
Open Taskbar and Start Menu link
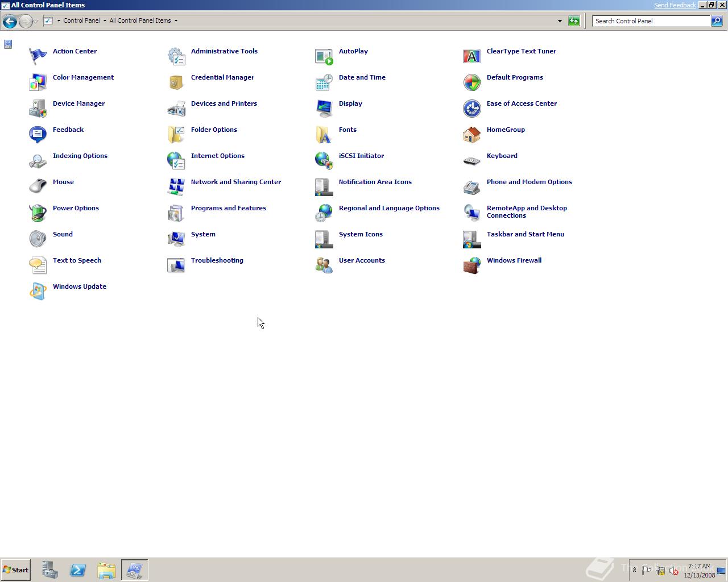pos(526,234)
